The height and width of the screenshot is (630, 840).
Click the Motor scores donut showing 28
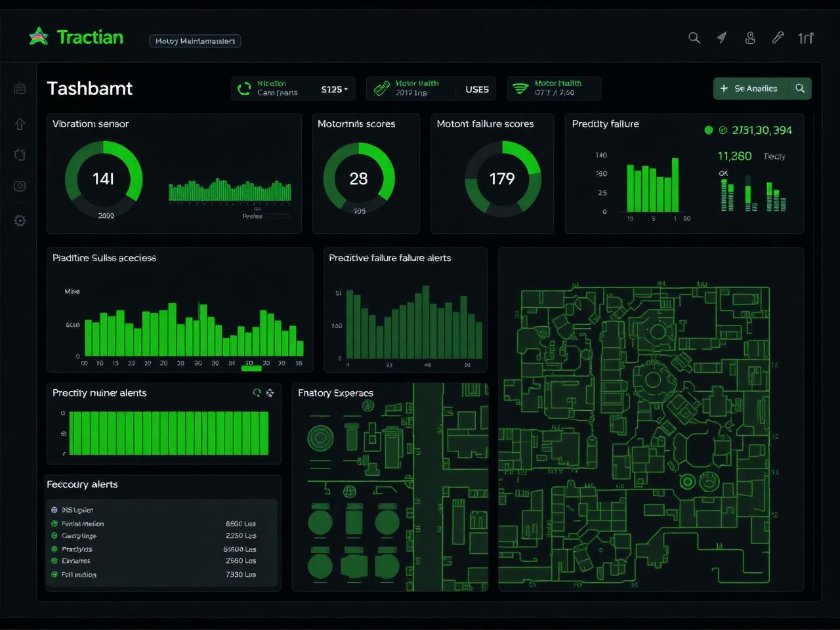point(358,179)
